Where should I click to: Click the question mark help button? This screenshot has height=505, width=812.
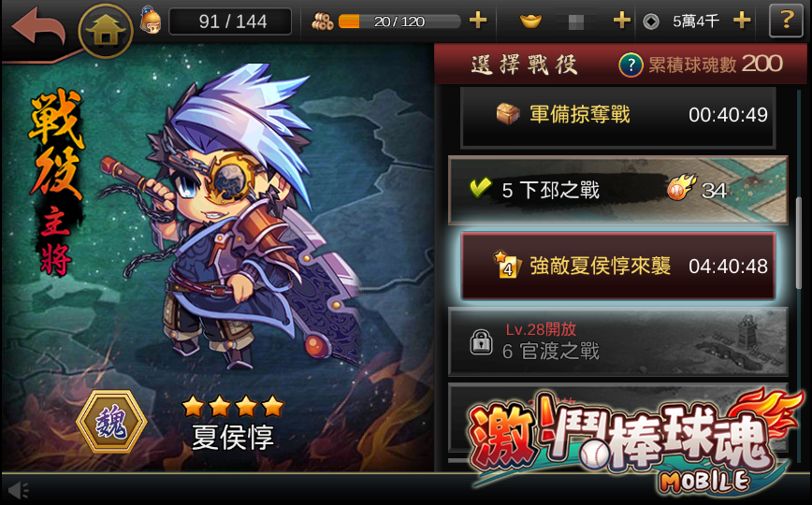coord(786,21)
